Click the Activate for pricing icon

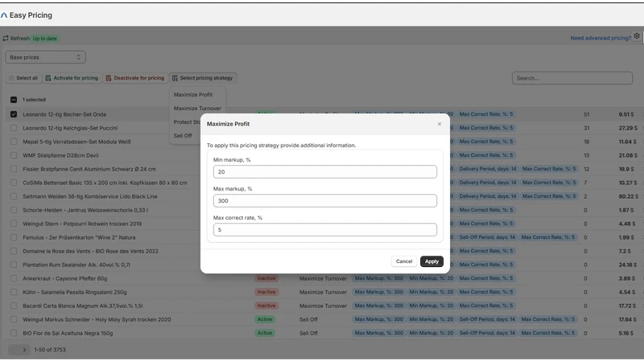[48, 78]
